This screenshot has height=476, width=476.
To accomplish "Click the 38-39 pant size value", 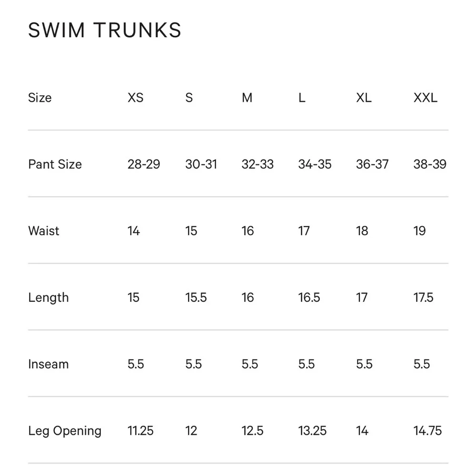I will pyautogui.click(x=430, y=164).
